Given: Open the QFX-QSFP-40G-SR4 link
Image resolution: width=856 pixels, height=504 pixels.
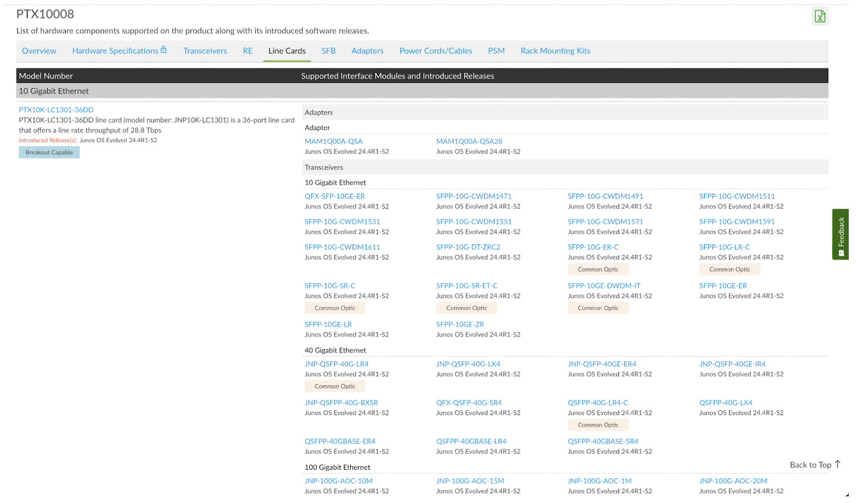Looking at the screenshot, I should tap(469, 403).
